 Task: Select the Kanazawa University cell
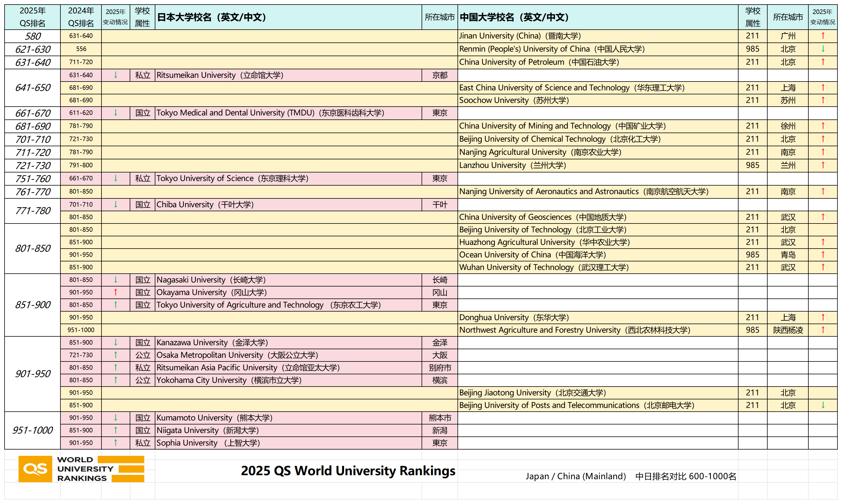(288, 343)
